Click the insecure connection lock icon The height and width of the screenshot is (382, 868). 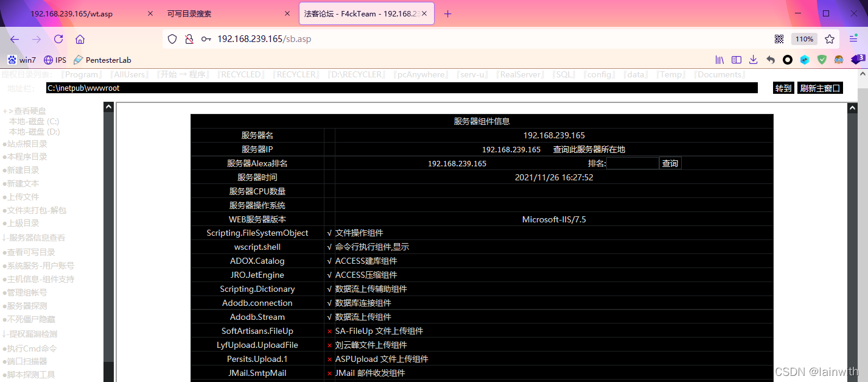[189, 39]
